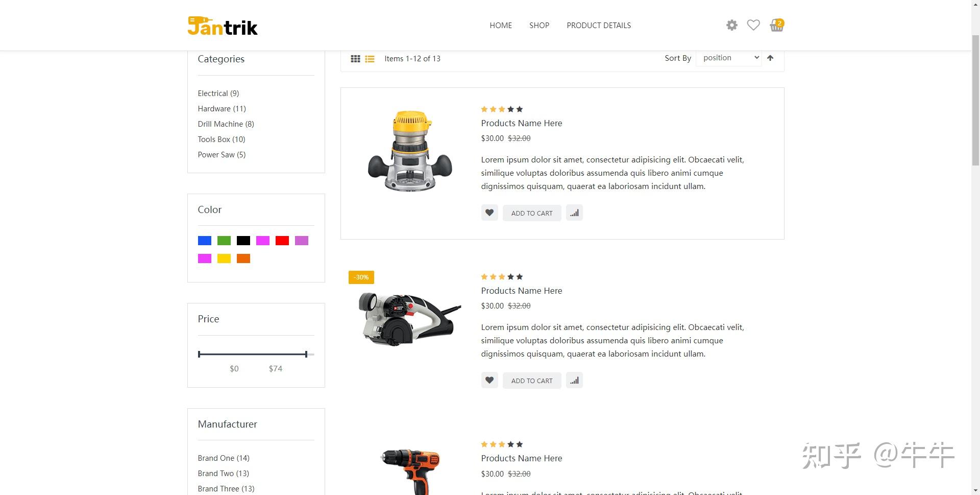The height and width of the screenshot is (495, 980).
Task: Open wishlist heart icon in header
Action: pos(753,25)
